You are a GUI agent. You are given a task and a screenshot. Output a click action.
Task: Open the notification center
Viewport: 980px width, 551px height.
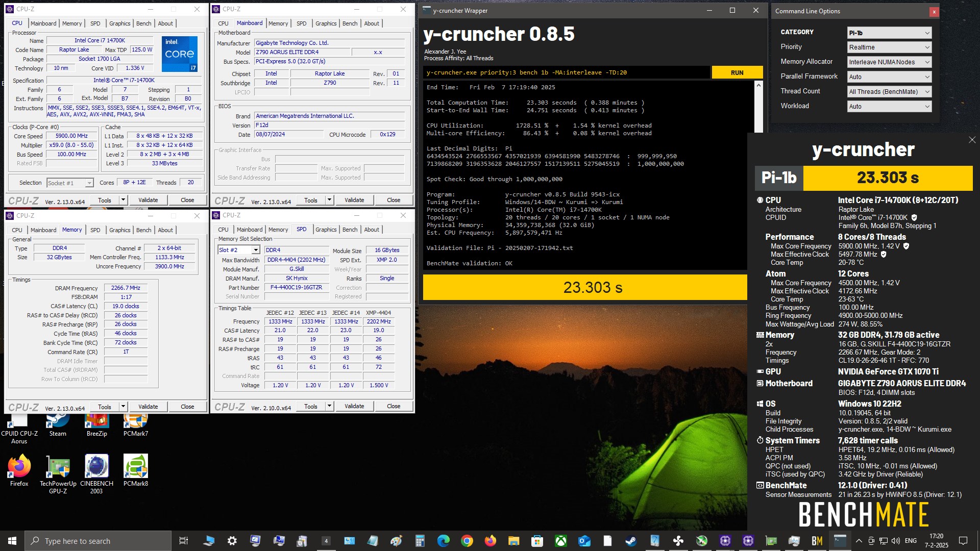point(963,541)
